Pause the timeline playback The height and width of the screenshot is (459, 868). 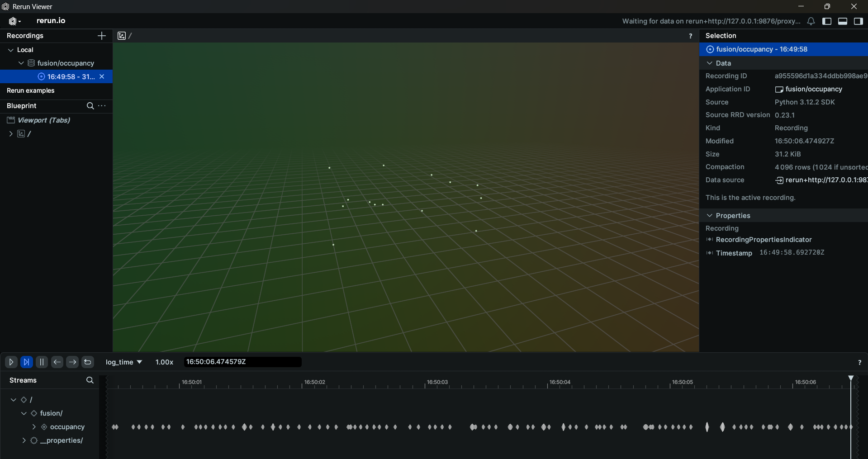click(42, 362)
